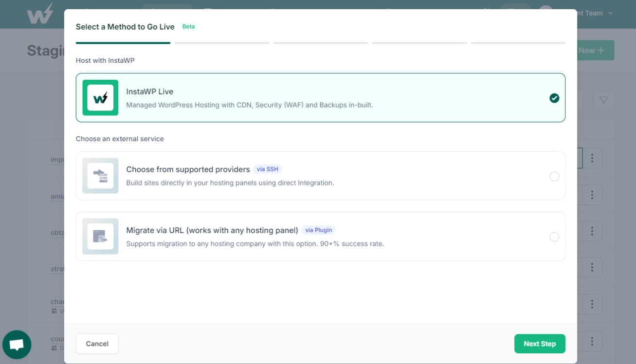Click the New plus button behind dialog

coord(596,50)
